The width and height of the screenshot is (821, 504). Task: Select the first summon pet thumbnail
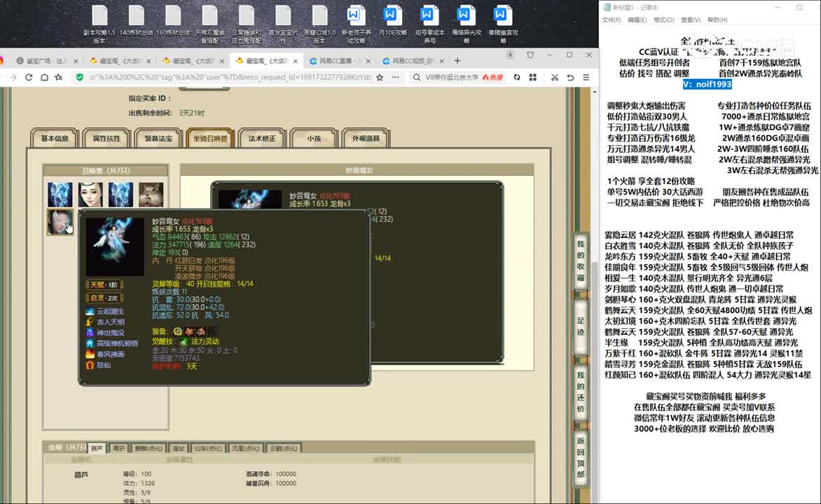tap(60, 194)
